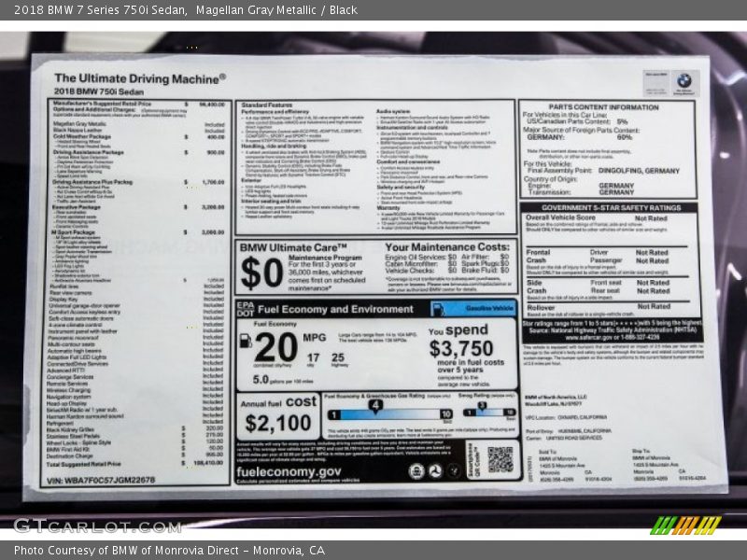Click the image title '2018 BMW 7 Series 750i Sedan'
This screenshot has width=747, height=560.
[x=100, y=10]
